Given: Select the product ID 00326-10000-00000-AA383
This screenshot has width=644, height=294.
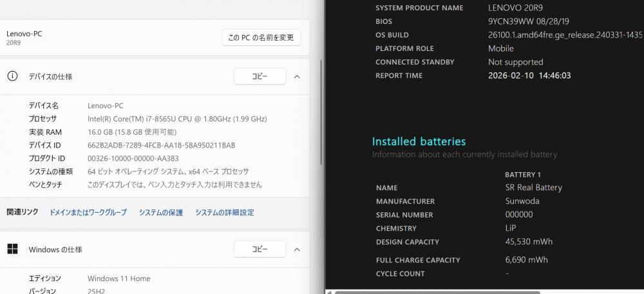Looking at the screenshot, I should (133, 159).
